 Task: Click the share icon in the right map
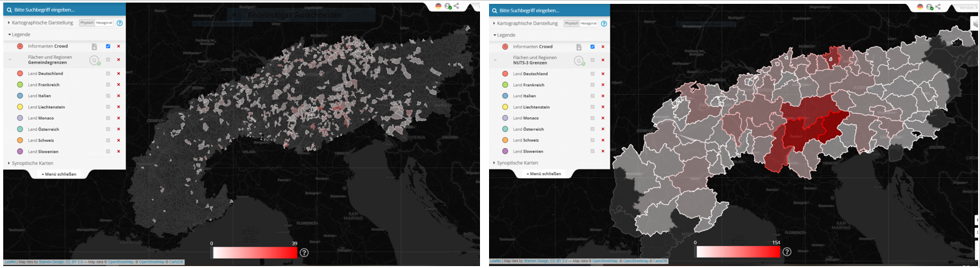pos(939,6)
